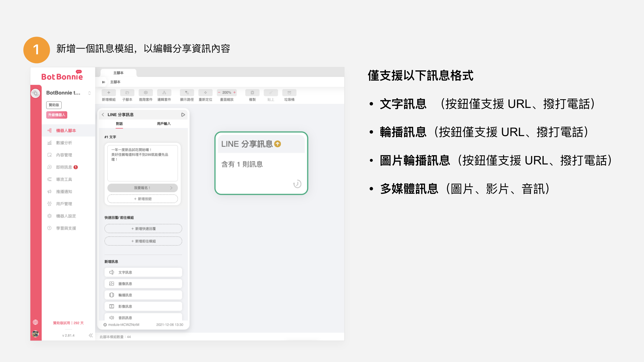Open the 邏輯套件 toolbar icon
Image resolution: width=644 pixels, height=362 pixels.
(164, 93)
